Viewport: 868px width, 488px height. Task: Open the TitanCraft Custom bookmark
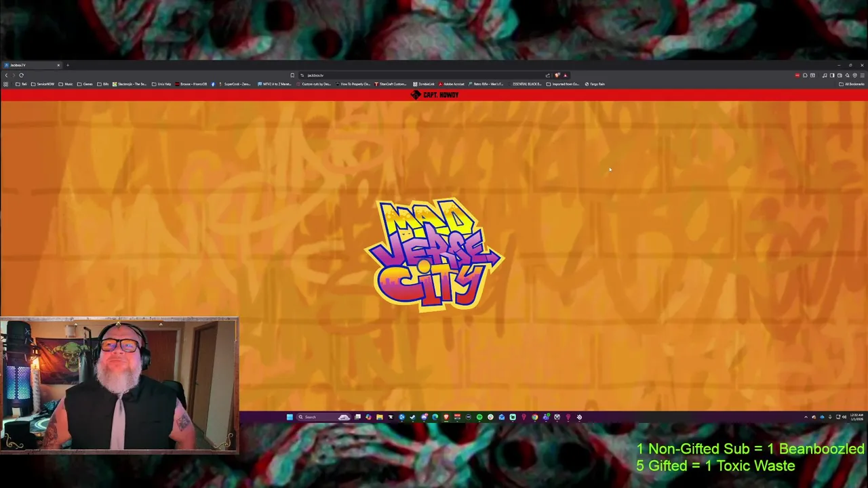(391, 84)
